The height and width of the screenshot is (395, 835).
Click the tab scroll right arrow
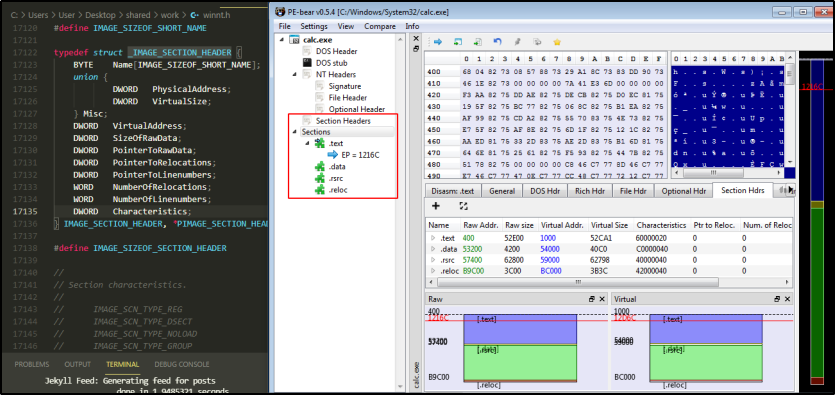791,190
